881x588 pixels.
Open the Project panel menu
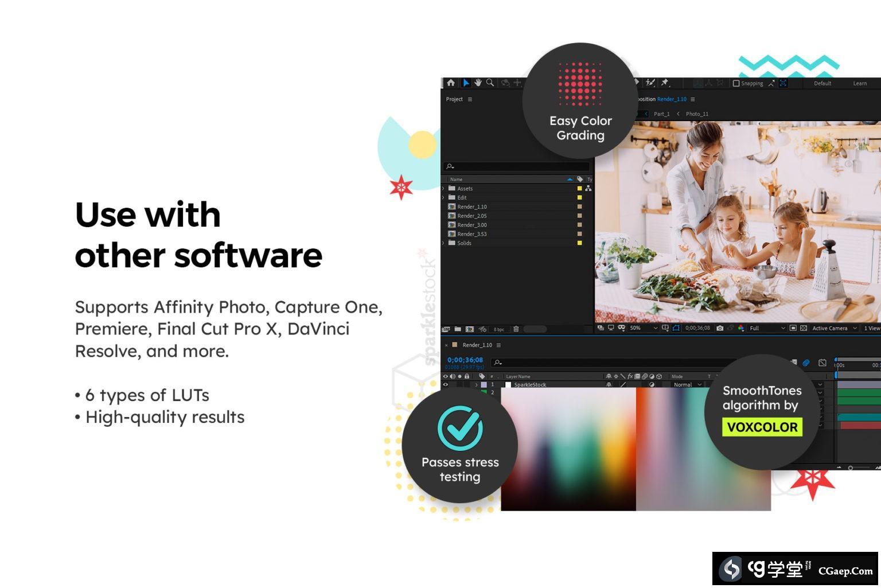click(x=470, y=100)
